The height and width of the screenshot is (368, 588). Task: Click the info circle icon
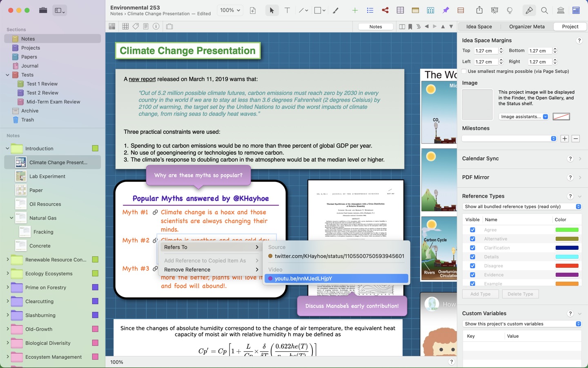tap(156, 27)
